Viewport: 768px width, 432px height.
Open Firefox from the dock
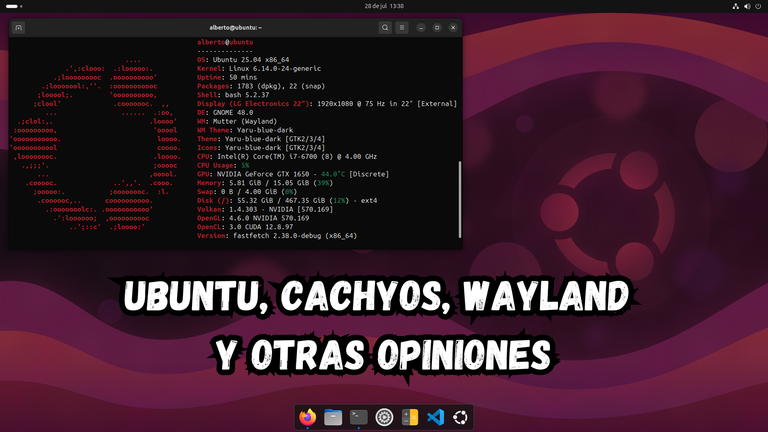click(x=308, y=417)
